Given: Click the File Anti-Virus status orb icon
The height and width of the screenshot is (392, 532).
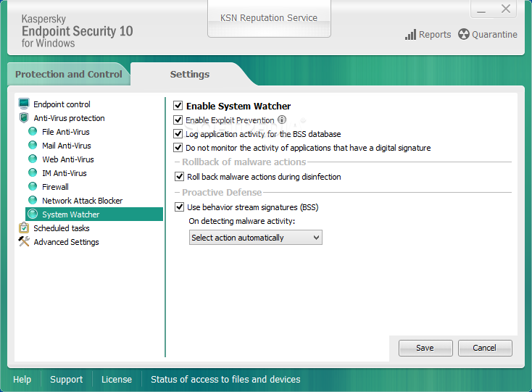Looking at the screenshot, I should 33,132.
